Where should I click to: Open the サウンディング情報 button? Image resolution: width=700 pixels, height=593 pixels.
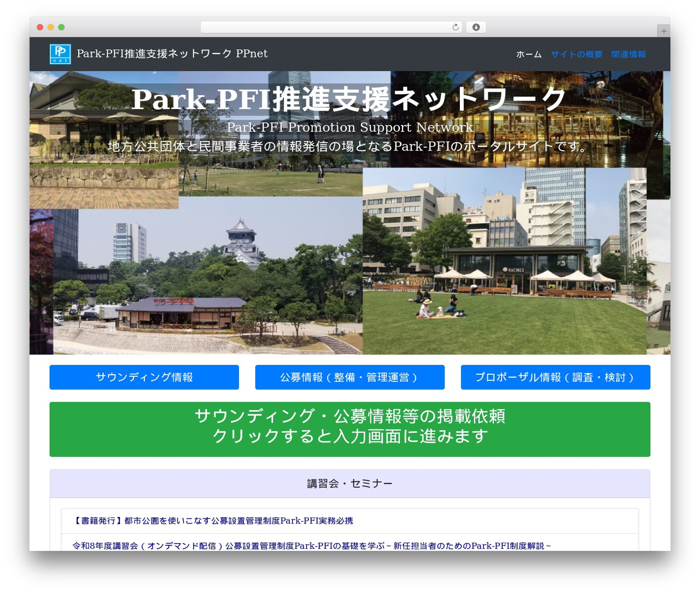coord(144,377)
